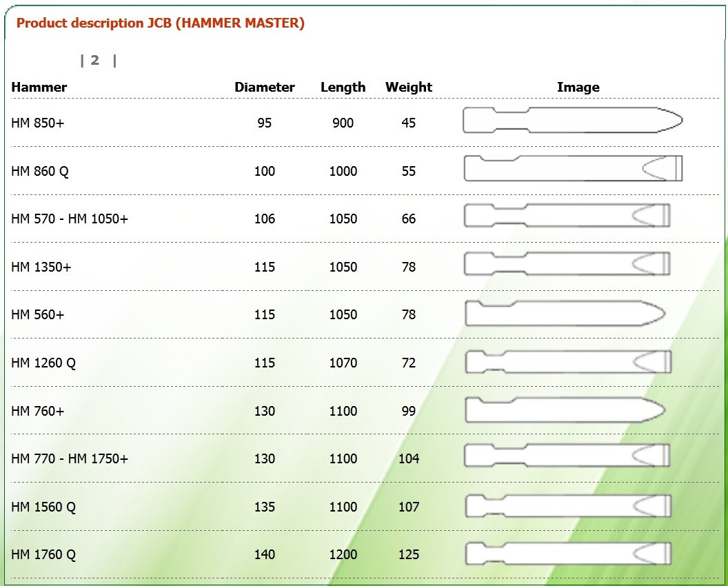Select the HM 1260 Q hammer name
Viewport: 728px width, 586px height.
[43, 363]
